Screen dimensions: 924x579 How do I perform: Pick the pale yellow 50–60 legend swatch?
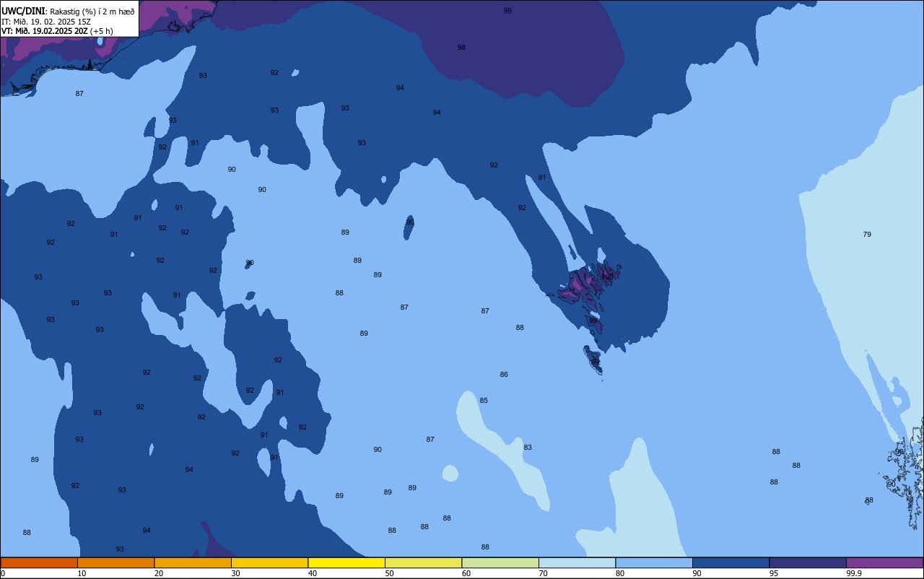[423, 562]
